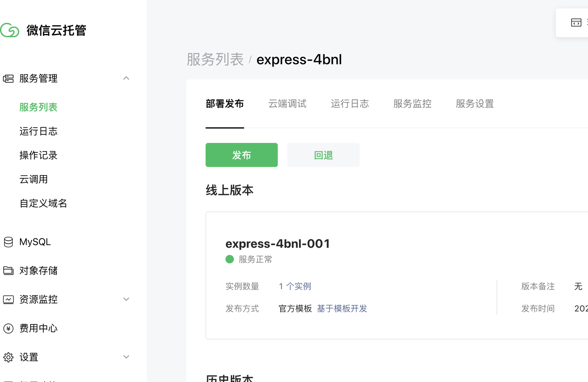Image resolution: width=588 pixels, height=382 pixels.
Task: Collapse the 服务管理 section chevron
Action: [x=126, y=78]
